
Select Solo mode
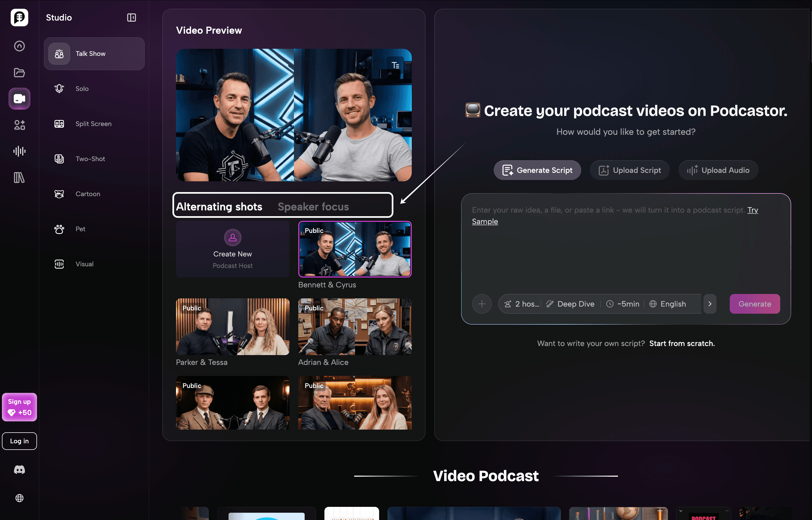pyautogui.click(x=94, y=89)
